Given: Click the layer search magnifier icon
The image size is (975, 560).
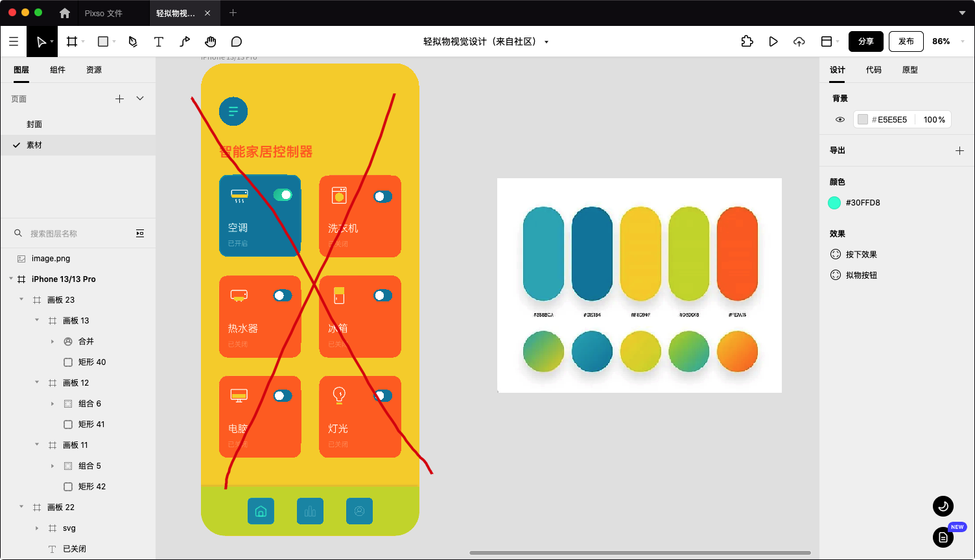Looking at the screenshot, I should pos(18,233).
